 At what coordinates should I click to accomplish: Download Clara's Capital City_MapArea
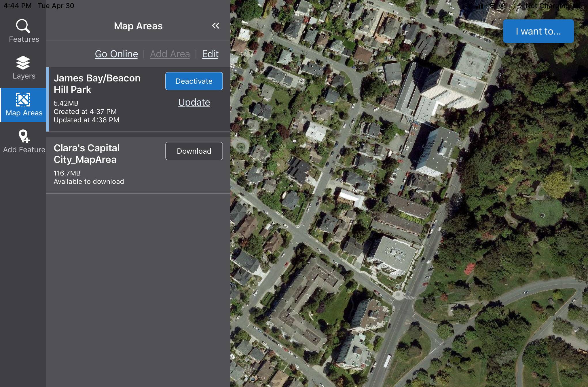(x=194, y=151)
